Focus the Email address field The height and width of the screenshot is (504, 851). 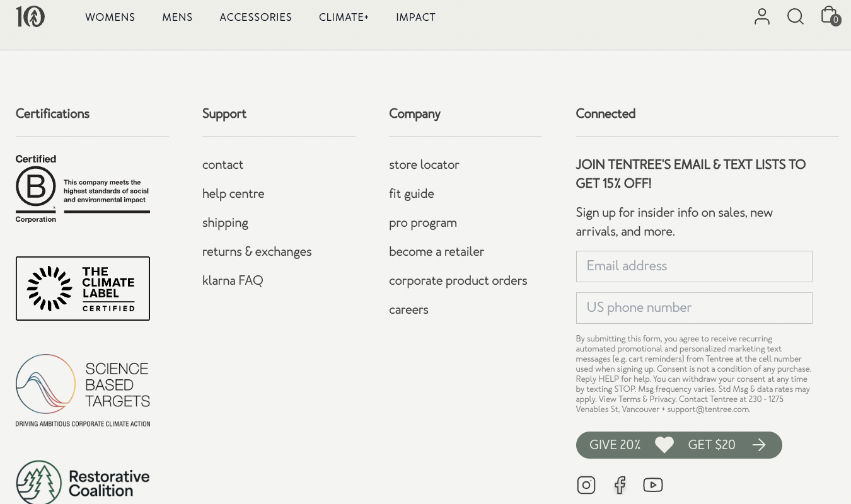tap(694, 266)
